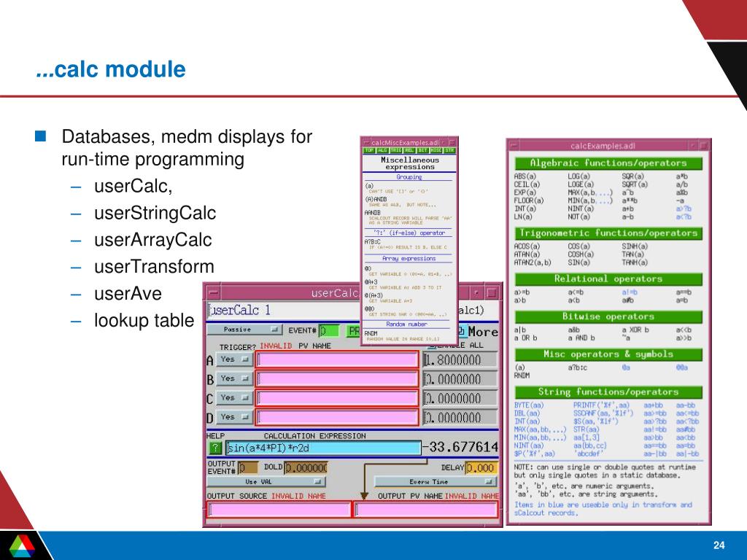The height and width of the screenshot is (560, 747).
Task: Click the pink PV name field for B
Action: (337, 379)
